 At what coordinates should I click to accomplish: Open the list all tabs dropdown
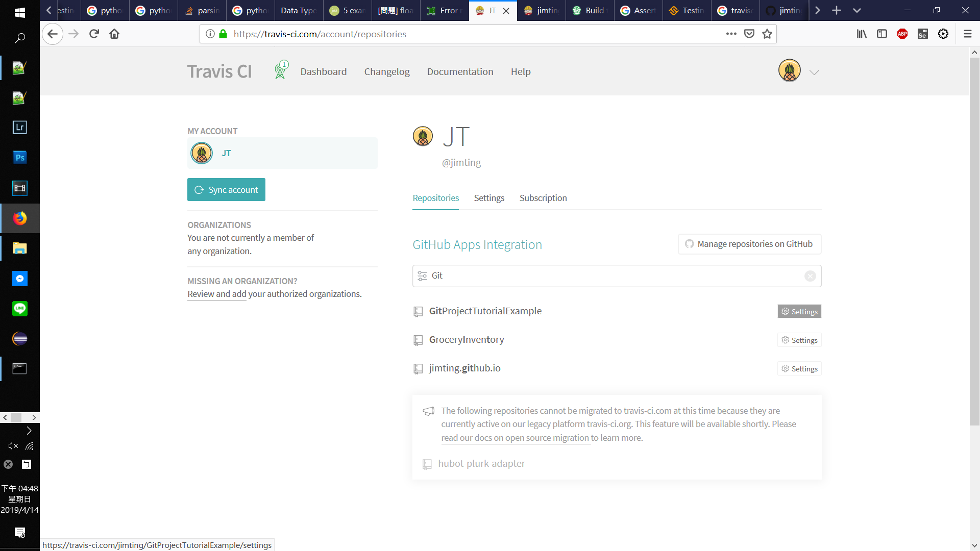click(857, 10)
